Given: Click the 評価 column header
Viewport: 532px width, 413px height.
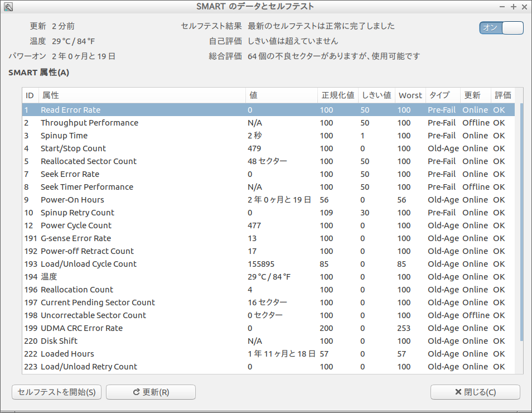Looking at the screenshot, I should click(503, 95).
